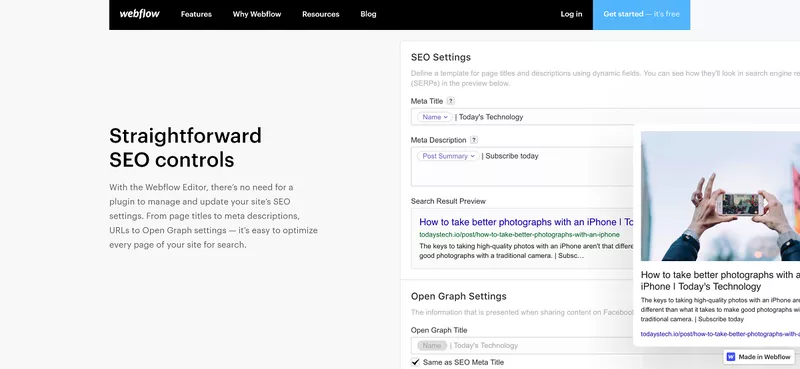Click the iPhone photograph preview image
800x369 pixels.
[x=720, y=196]
